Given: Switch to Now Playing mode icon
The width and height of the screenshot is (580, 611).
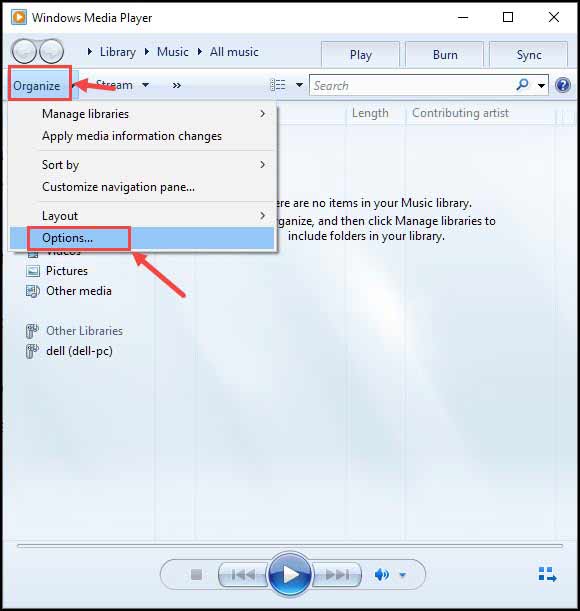Looking at the screenshot, I should pyautogui.click(x=547, y=574).
